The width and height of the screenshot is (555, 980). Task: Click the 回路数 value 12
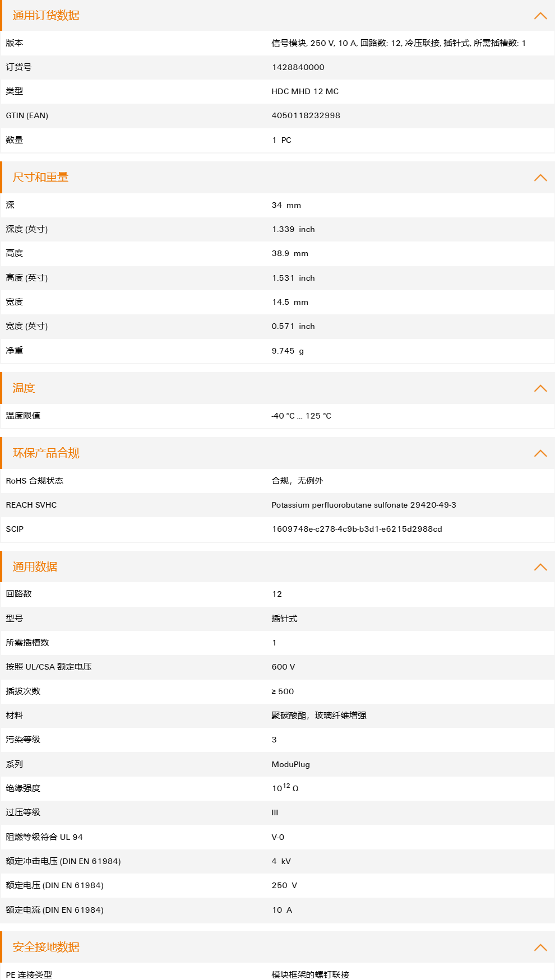pos(277,594)
